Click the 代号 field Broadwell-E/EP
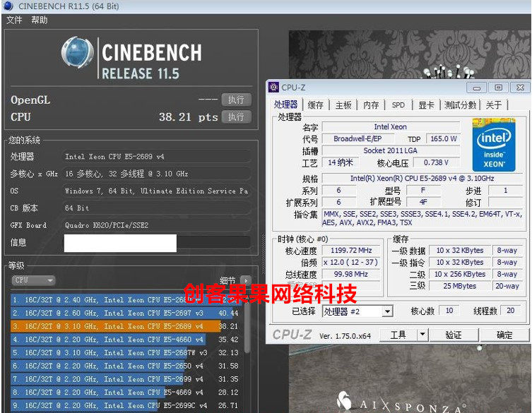The image size is (532, 413). pyautogui.click(x=357, y=138)
